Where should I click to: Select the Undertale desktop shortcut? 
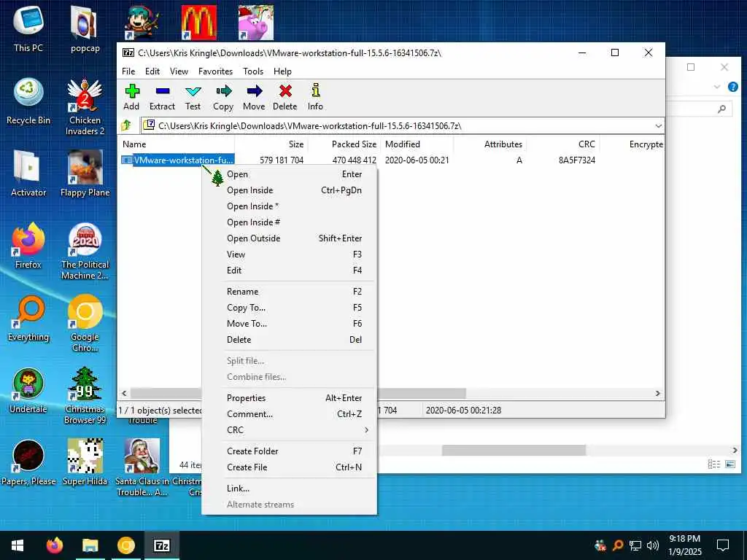pos(28,391)
